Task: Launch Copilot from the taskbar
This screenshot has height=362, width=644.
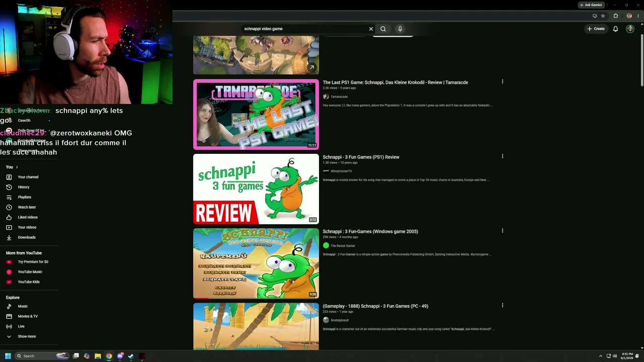Action: [x=87, y=356]
